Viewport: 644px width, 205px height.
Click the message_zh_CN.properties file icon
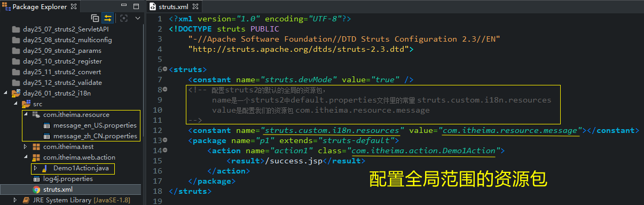(47, 136)
